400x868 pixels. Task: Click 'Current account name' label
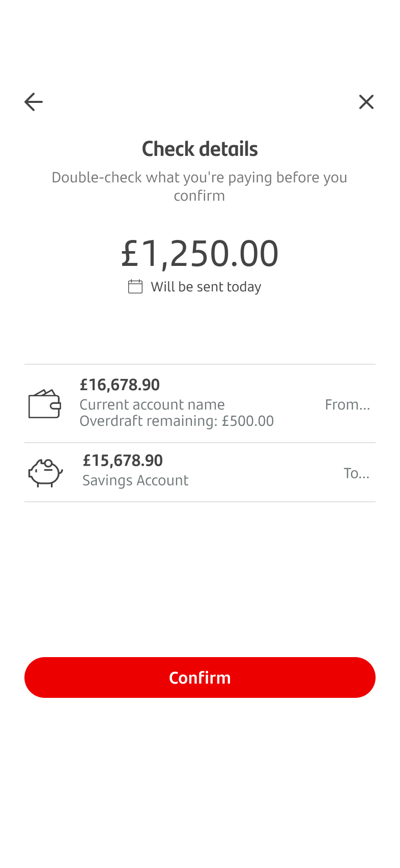152,404
